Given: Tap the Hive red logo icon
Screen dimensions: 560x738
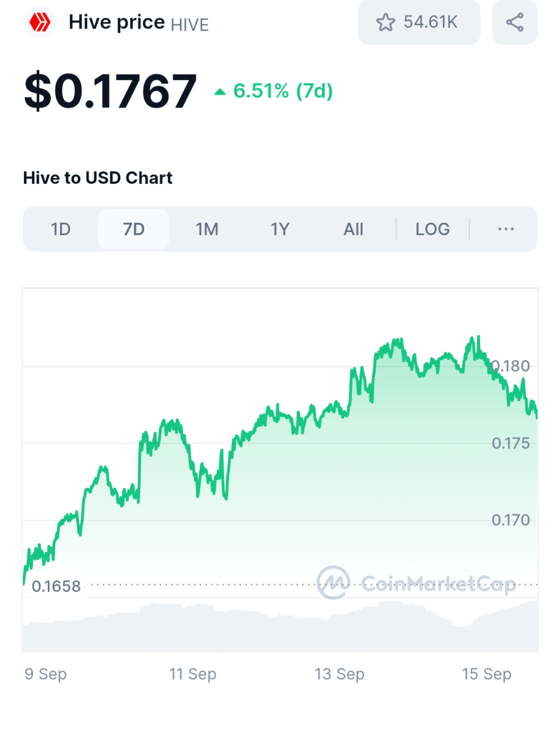Looking at the screenshot, I should tap(39, 23).
